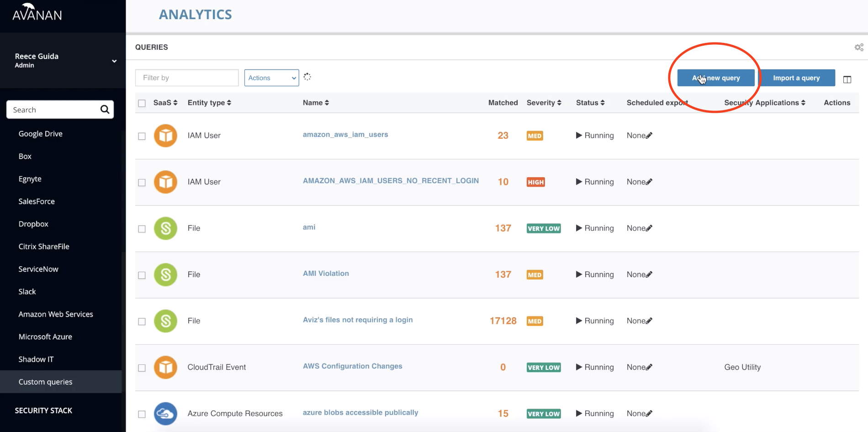
Task: Click the AWS icon in NO_RECENT_LOGIN row
Action: 165,182
